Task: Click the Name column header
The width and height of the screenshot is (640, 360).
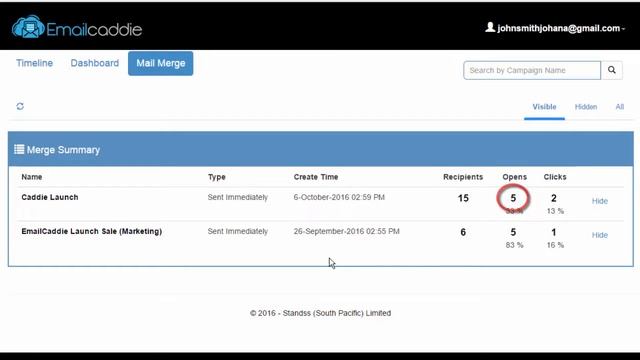Action: coord(32,177)
